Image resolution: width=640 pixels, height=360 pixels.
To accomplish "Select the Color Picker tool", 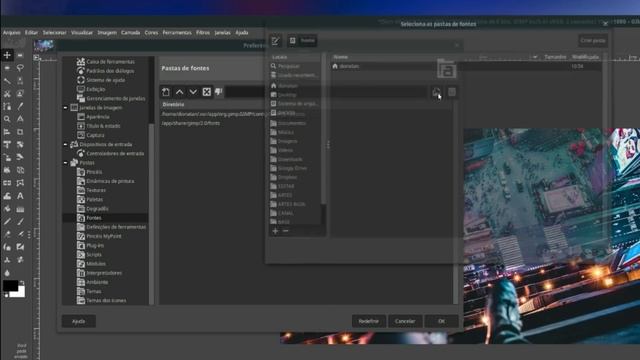I will pos(20,106).
